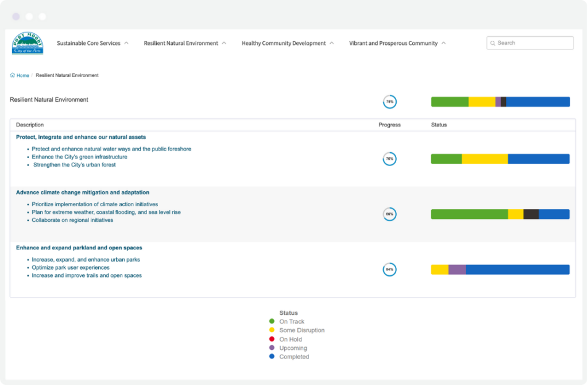The image size is (588, 385).
Task: Open 'Strengthen the City's urban forest' item
Action: pyautogui.click(x=74, y=165)
